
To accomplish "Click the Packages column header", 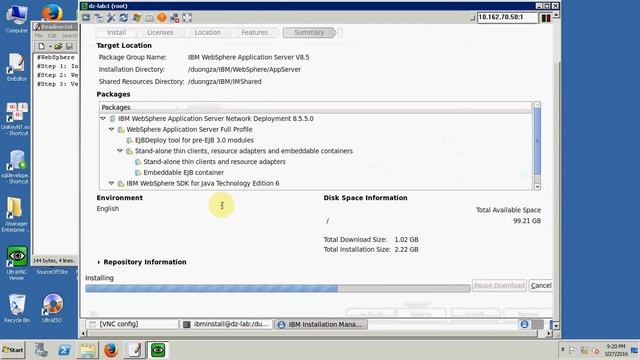I will [x=315, y=107].
